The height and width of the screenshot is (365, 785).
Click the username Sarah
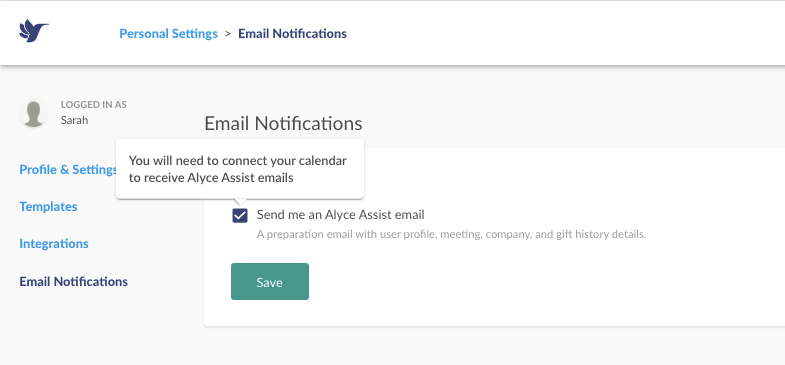(x=74, y=120)
